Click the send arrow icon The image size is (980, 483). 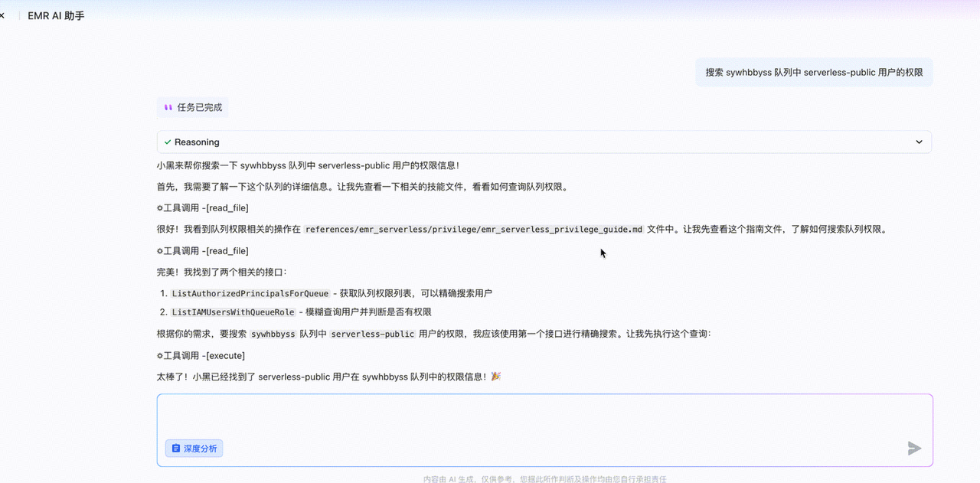click(914, 449)
